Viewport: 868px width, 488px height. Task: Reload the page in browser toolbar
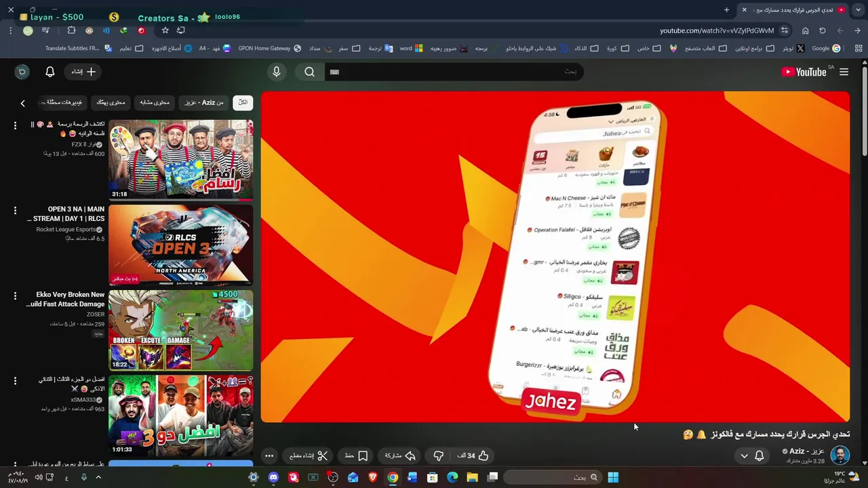tap(823, 30)
